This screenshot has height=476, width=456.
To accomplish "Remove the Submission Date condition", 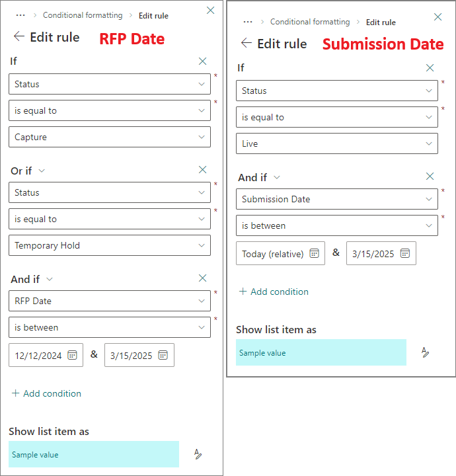I will pos(430,176).
